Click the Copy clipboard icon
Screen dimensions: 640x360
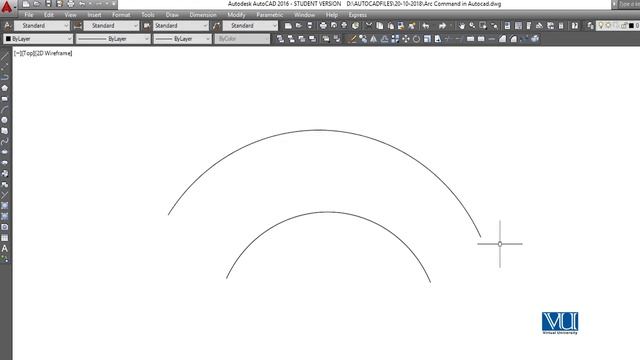[x=380, y=26]
